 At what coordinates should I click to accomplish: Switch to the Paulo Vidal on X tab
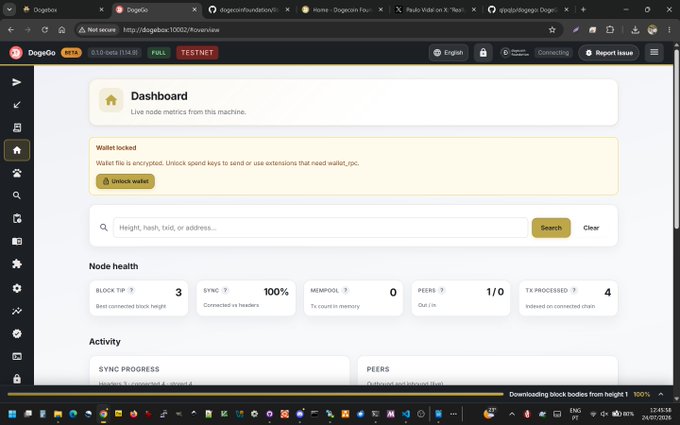tap(435, 10)
